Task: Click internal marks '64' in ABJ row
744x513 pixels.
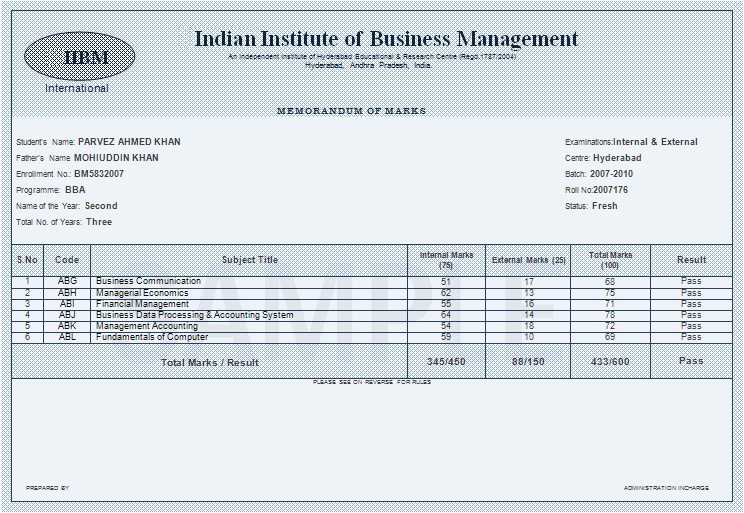Action: 446,315
